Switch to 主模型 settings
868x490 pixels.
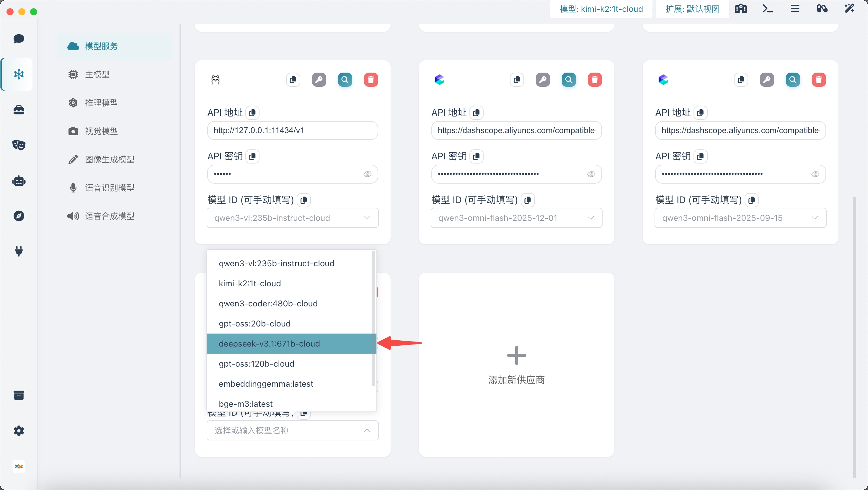115,74
